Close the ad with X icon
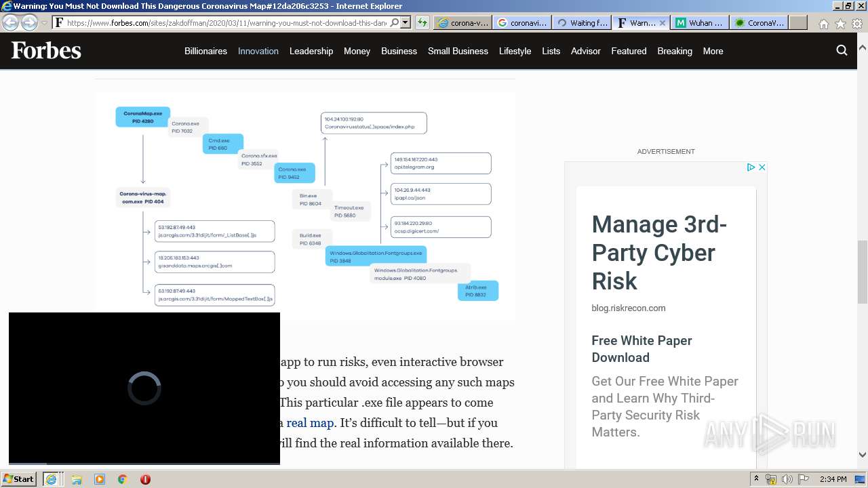The width and height of the screenshot is (868, 488). pyautogui.click(x=762, y=167)
